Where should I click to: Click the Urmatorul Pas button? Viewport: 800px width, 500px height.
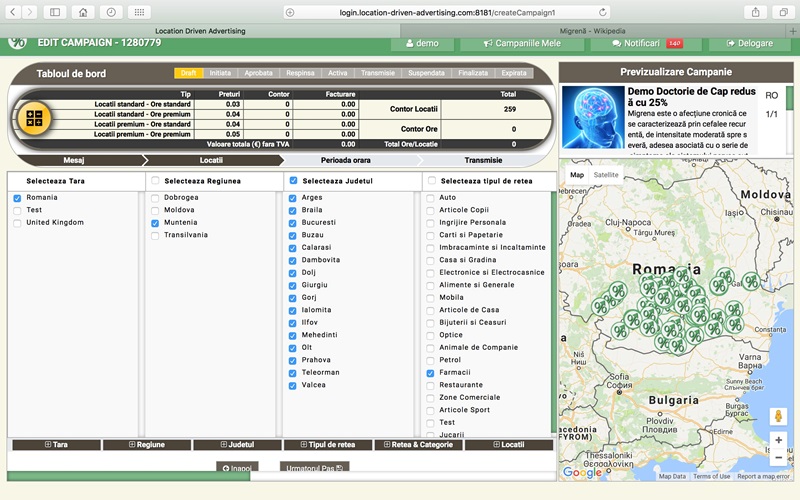coord(314,467)
